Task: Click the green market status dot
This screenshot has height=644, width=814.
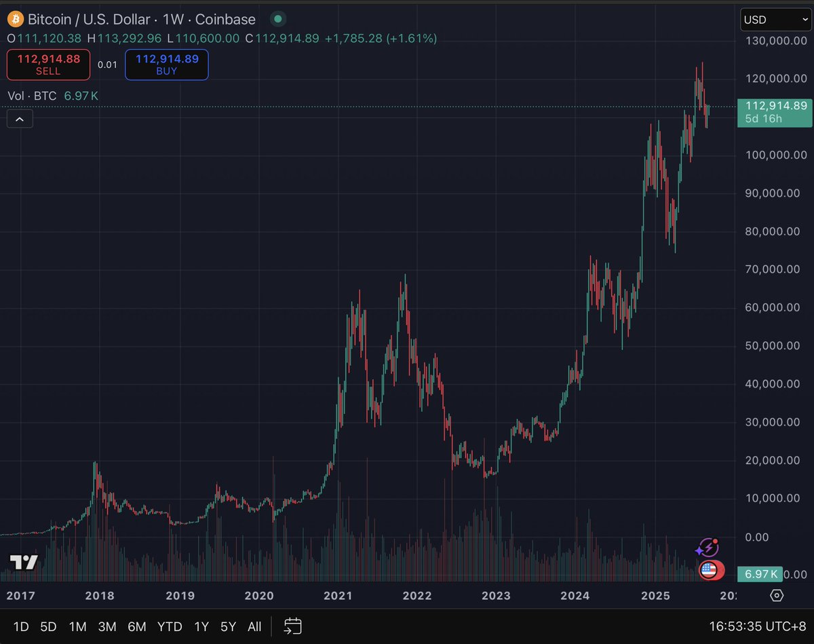Action: click(x=277, y=20)
